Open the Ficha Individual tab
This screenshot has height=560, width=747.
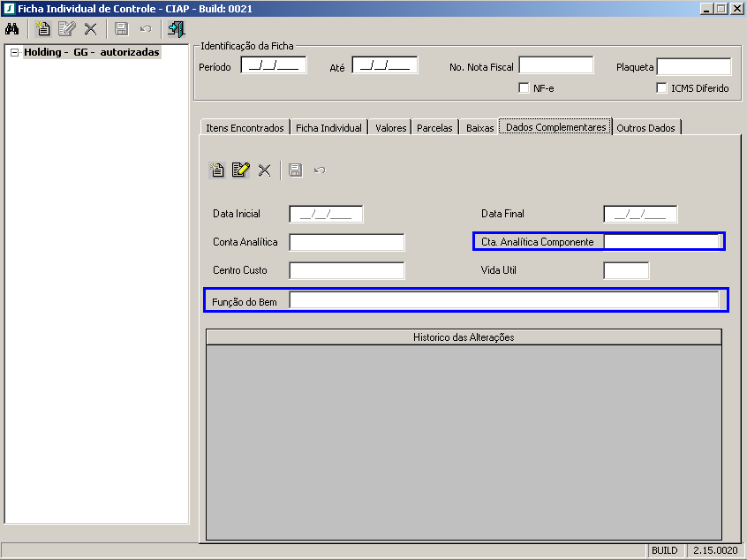coord(328,128)
